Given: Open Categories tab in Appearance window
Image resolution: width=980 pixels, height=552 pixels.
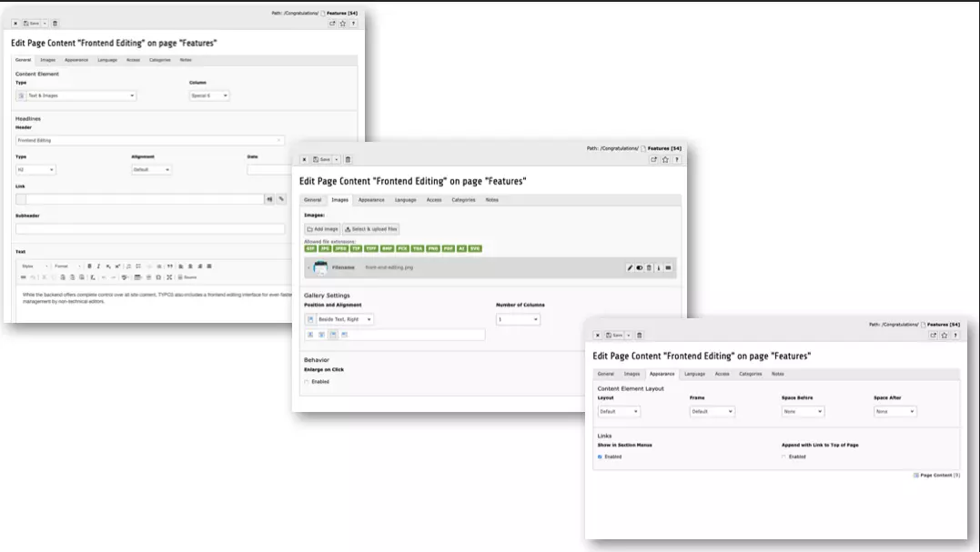Looking at the screenshot, I should click(750, 374).
